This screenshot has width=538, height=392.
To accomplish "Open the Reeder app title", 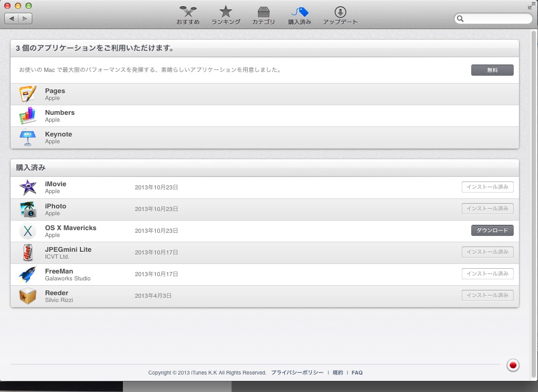I will 57,293.
